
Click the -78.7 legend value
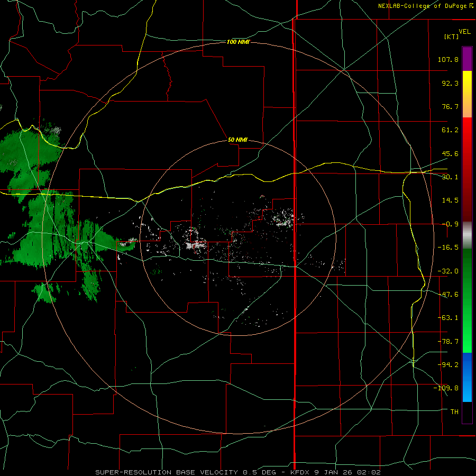448,342
